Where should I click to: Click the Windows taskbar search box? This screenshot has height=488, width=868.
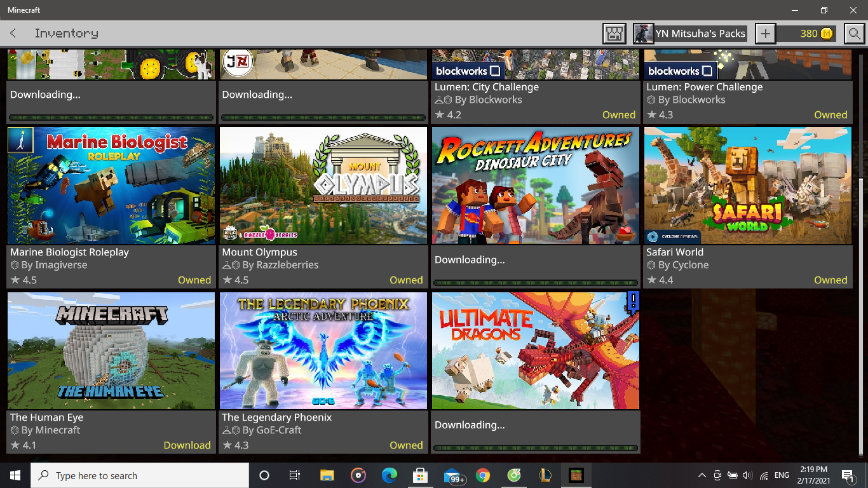click(140, 475)
